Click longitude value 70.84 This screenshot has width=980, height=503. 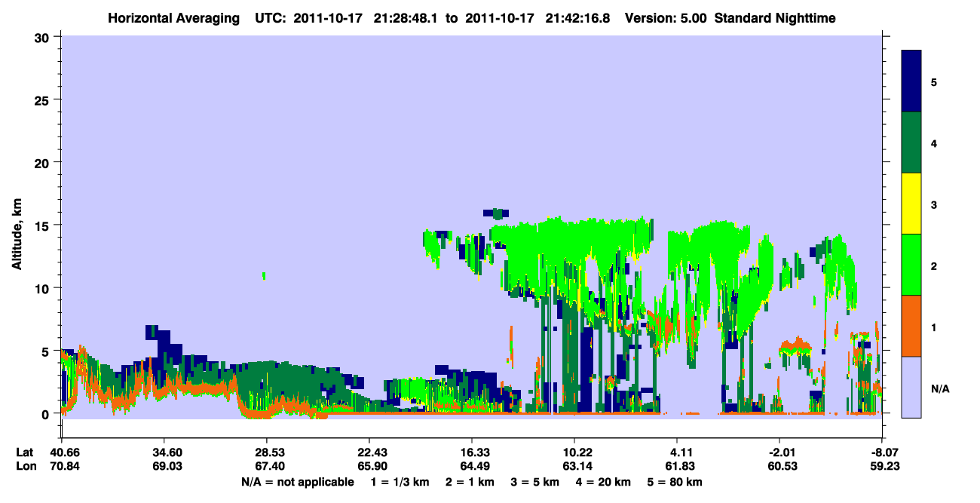[x=61, y=467]
